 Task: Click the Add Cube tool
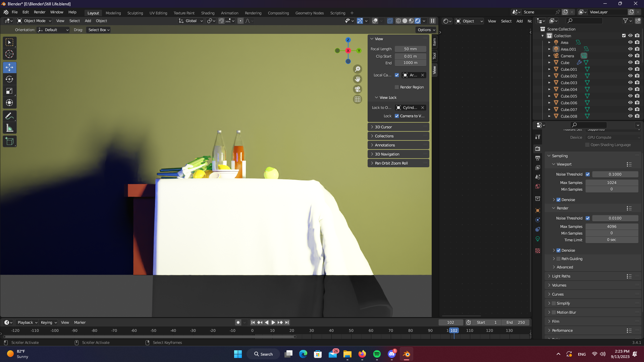point(9,141)
